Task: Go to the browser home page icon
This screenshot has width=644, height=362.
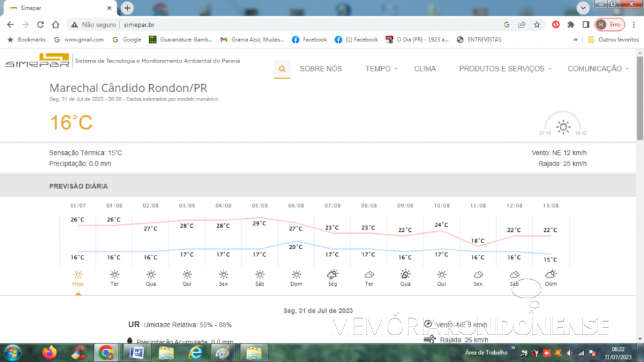Action: 56,24
